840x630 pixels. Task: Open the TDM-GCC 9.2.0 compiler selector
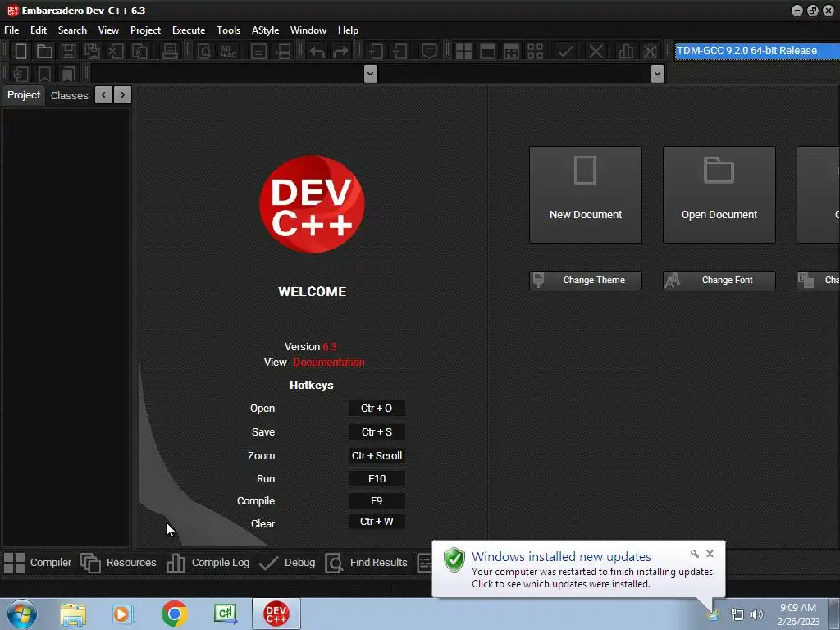(757, 51)
